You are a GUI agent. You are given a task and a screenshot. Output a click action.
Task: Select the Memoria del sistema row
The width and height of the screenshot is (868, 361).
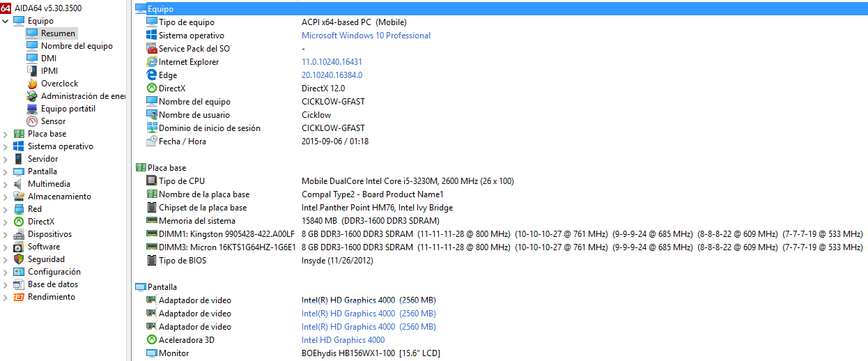click(x=501, y=221)
